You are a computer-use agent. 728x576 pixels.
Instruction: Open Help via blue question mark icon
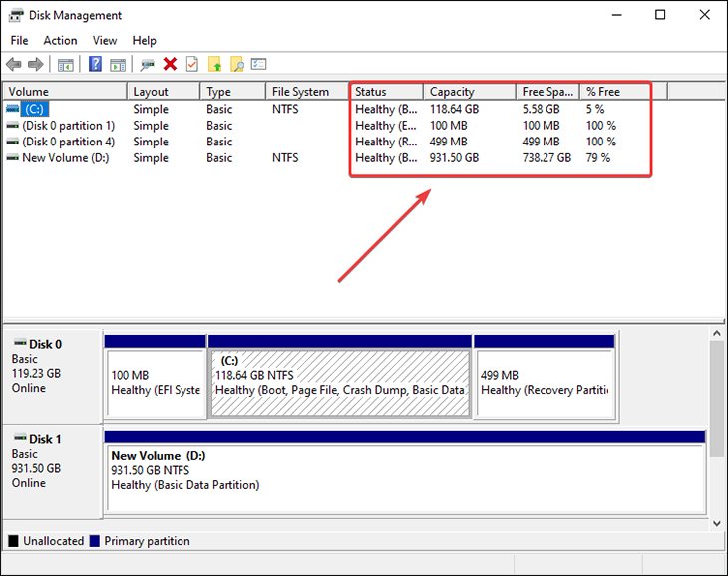[95, 64]
